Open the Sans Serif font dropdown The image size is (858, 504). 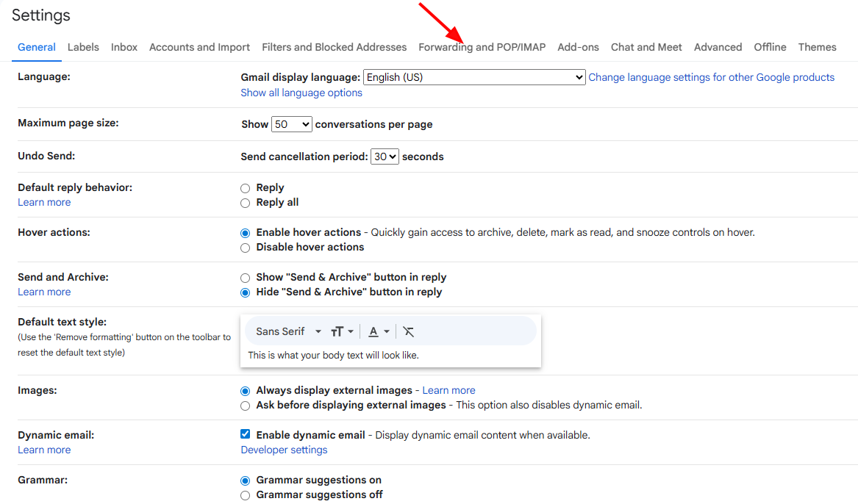(288, 331)
